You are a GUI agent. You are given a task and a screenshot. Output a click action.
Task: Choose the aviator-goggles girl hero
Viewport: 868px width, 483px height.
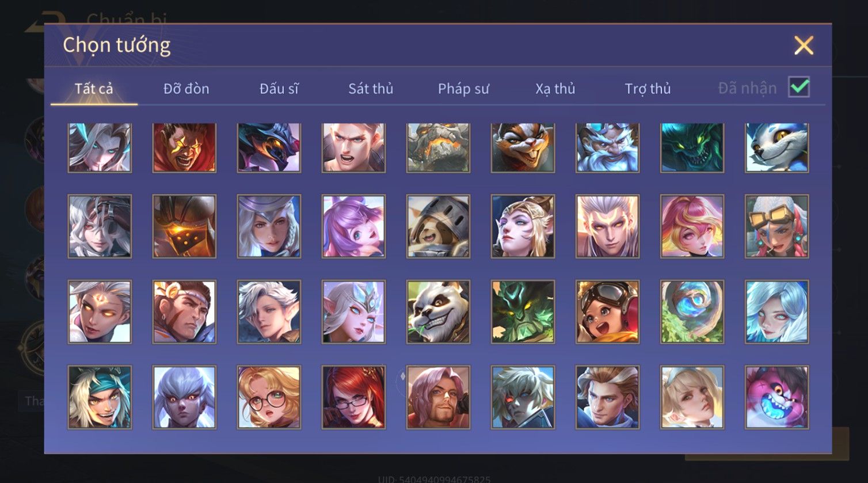pyautogui.click(x=607, y=312)
